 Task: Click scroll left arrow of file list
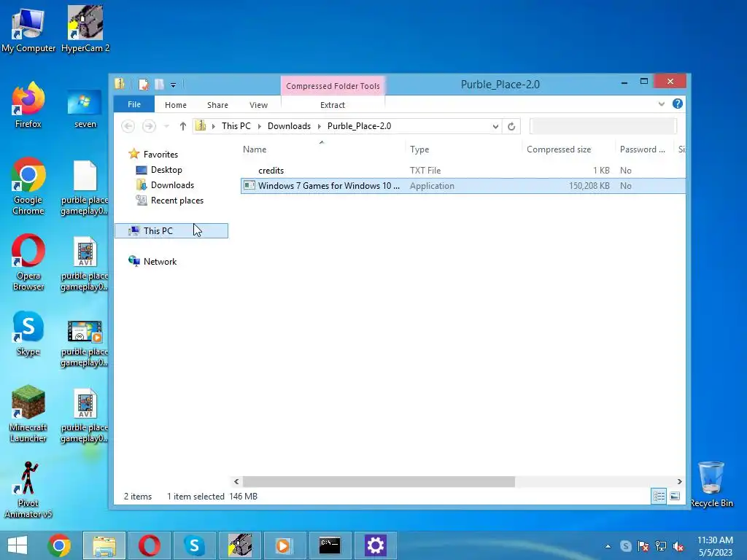coord(236,481)
